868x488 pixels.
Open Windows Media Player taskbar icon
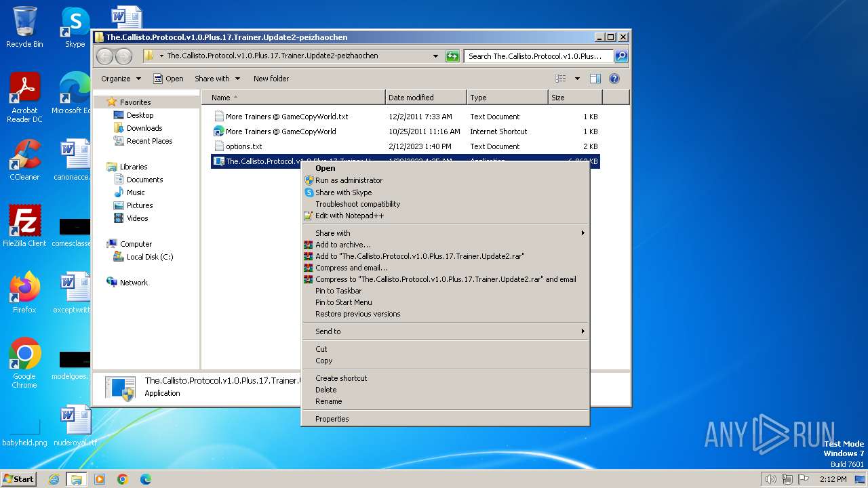click(100, 479)
